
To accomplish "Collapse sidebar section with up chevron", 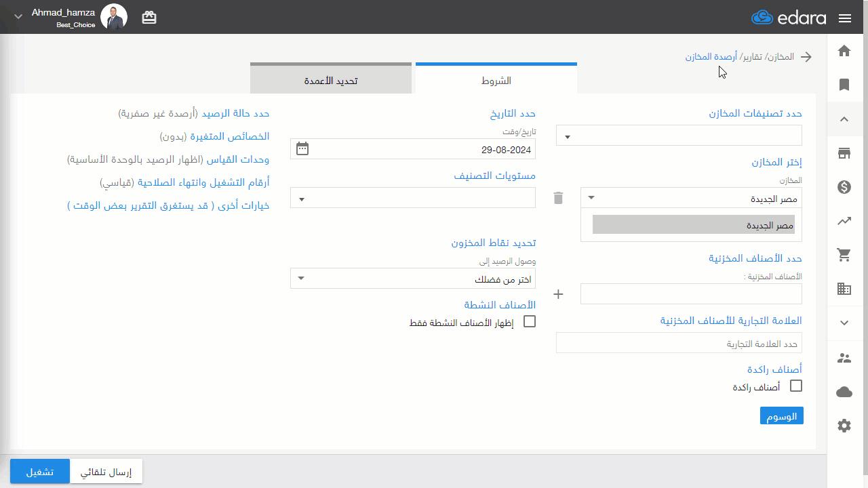I will [x=844, y=119].
